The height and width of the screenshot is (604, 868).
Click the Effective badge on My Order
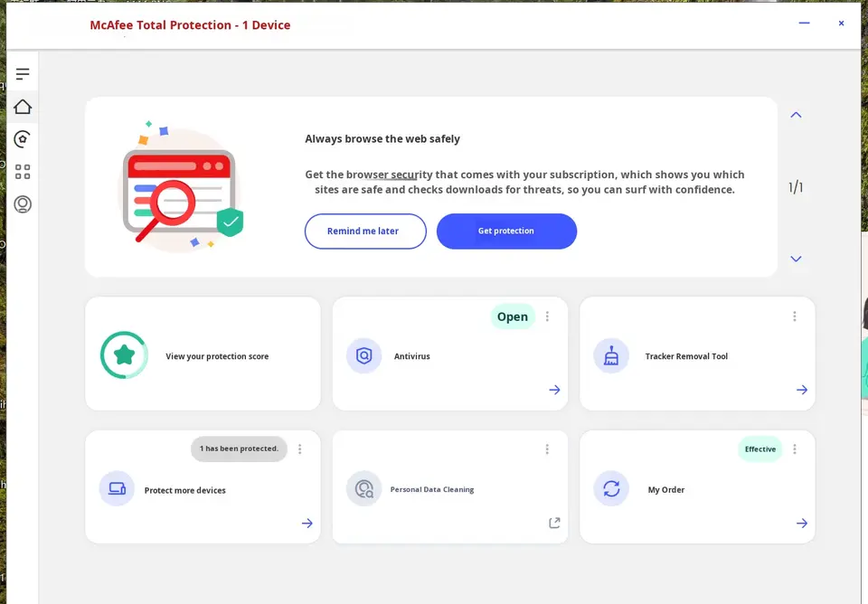(x=760, y=449)
